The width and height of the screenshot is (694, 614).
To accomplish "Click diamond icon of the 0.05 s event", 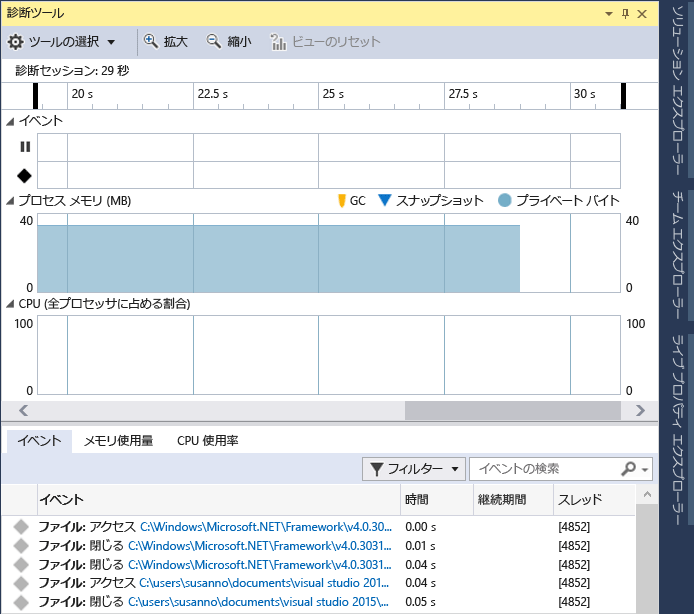I will point(21,602).
